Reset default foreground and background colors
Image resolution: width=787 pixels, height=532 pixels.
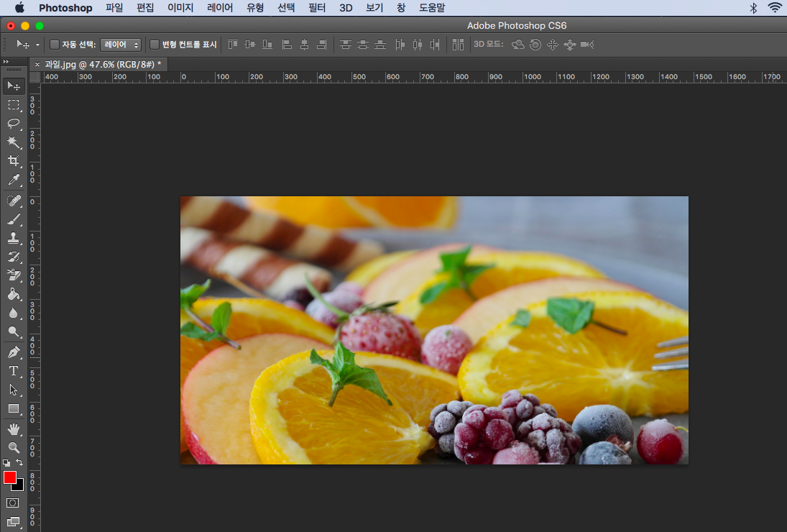[6, 463]
